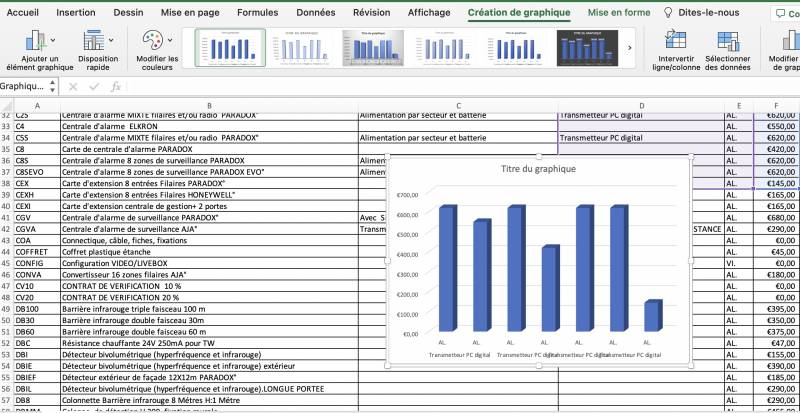
Task: Expand the Modifier les couleurs dropdown arrow
Action: [x=170, y=40]
